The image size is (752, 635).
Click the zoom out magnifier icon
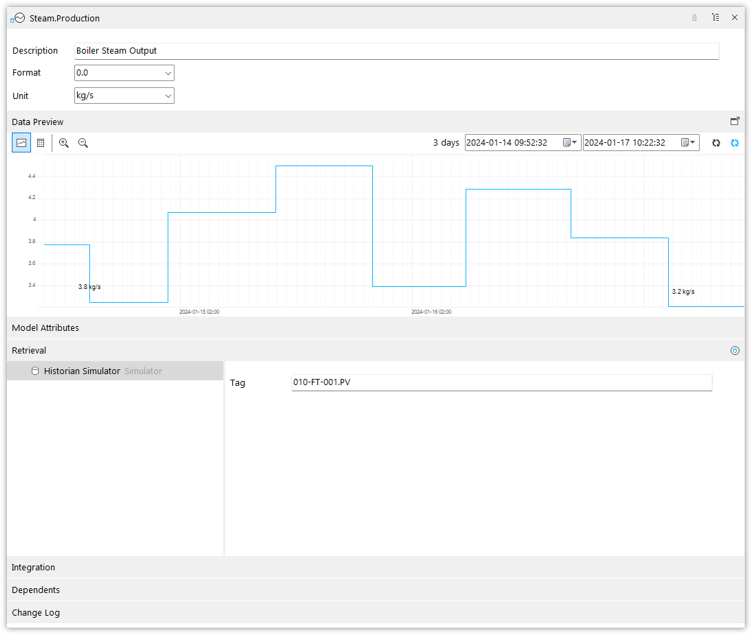click(x=83, y=142)
